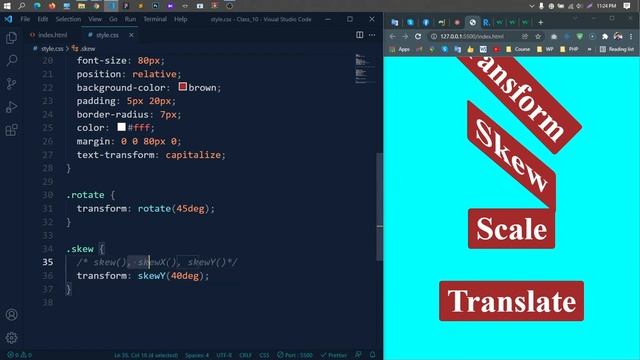The image size is (640, 360).
Task: Bookmark this page with the star icon
Action: (x=538, y=36)
